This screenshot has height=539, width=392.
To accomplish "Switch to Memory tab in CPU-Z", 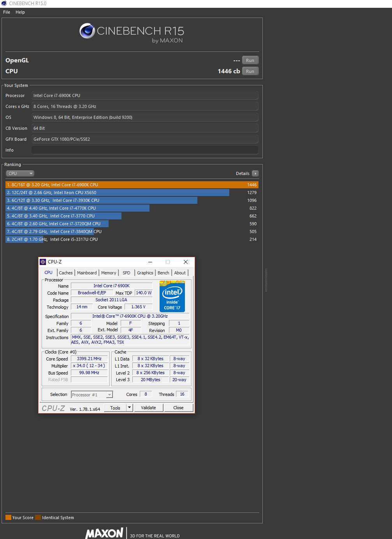I will (x=109, y=273).
